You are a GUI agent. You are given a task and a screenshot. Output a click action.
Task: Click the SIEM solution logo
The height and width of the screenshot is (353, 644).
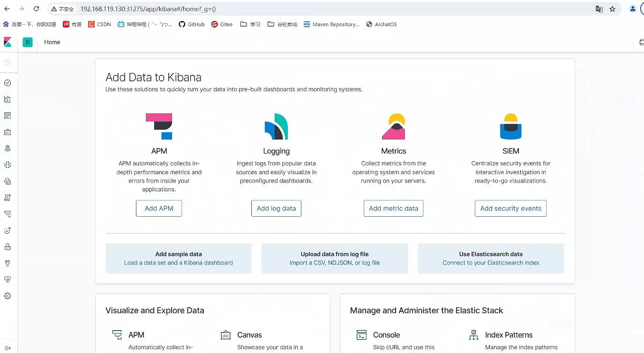pyautogui.click(x=510, y=126)
